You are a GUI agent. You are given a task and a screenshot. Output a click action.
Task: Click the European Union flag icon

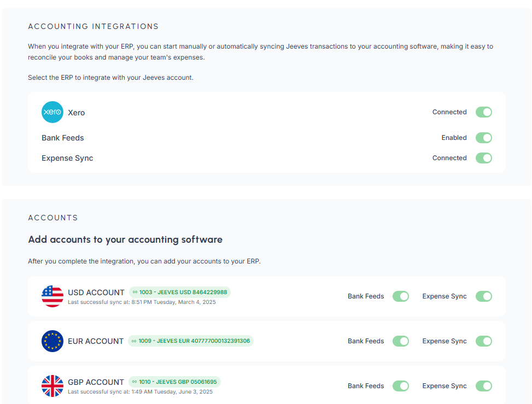(52, 341)
